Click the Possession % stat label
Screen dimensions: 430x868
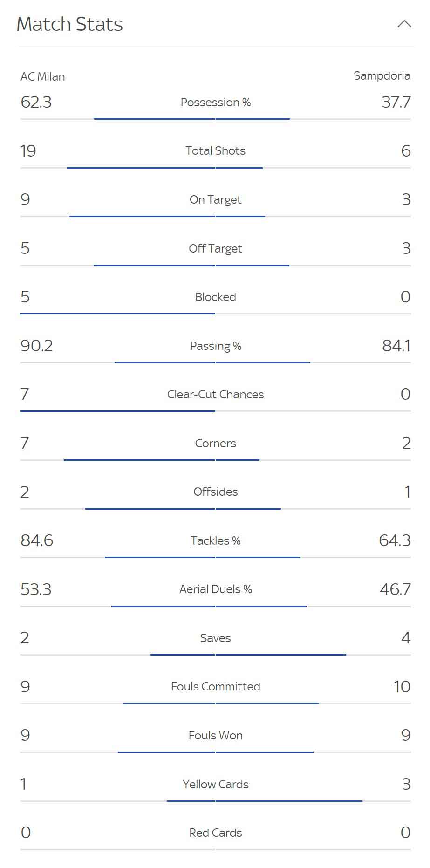click(x=216, y=102)
